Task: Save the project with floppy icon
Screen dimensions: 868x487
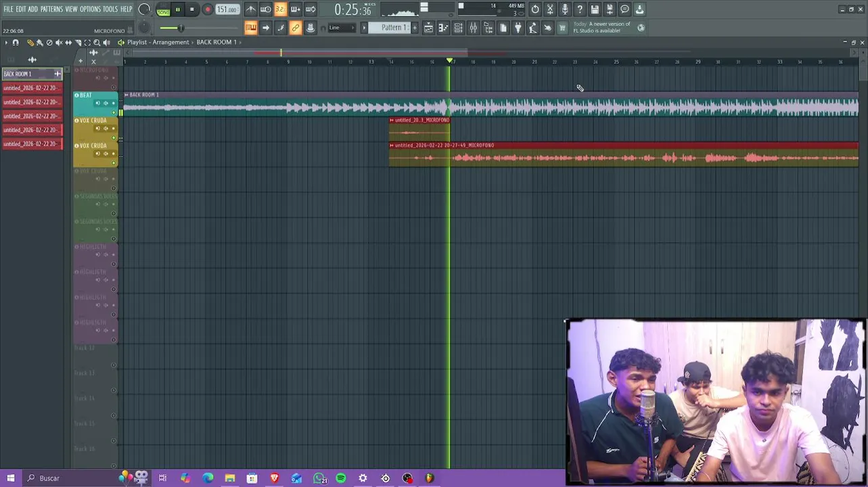Action: point(595,9)
